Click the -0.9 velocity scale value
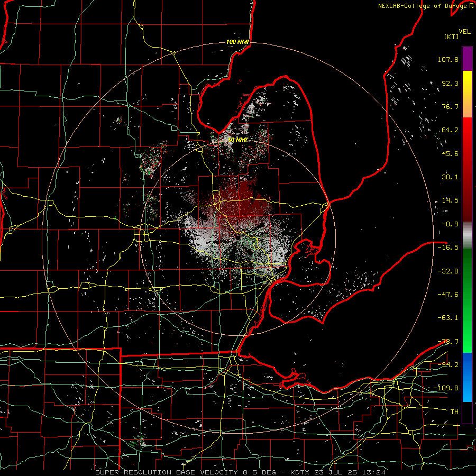The width and height of the screenshot is (476, 476). [x=450, y=224]
